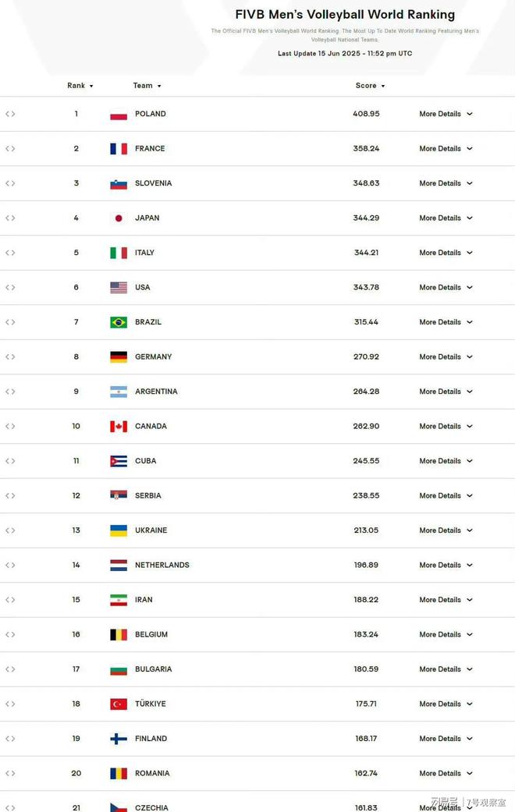This screenshot has width=515, height=812.
Task: Click the Türkiye flag icon
Action: (x=119, y=704)
